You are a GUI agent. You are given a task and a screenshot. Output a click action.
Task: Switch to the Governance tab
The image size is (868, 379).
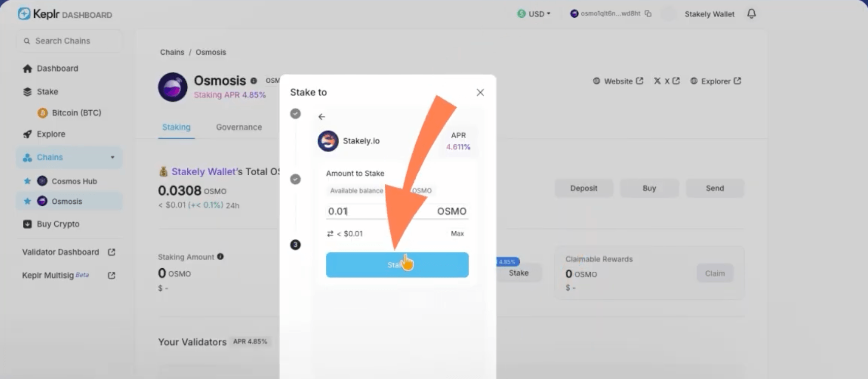pyautogui.click(x=239, y=127)
